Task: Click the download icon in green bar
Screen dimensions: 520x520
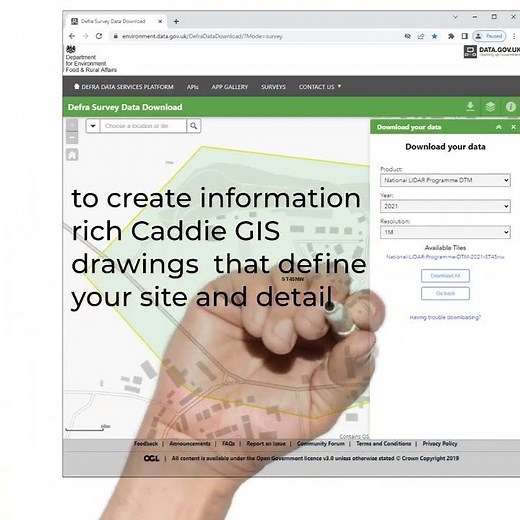Action: tap(470, 107)
